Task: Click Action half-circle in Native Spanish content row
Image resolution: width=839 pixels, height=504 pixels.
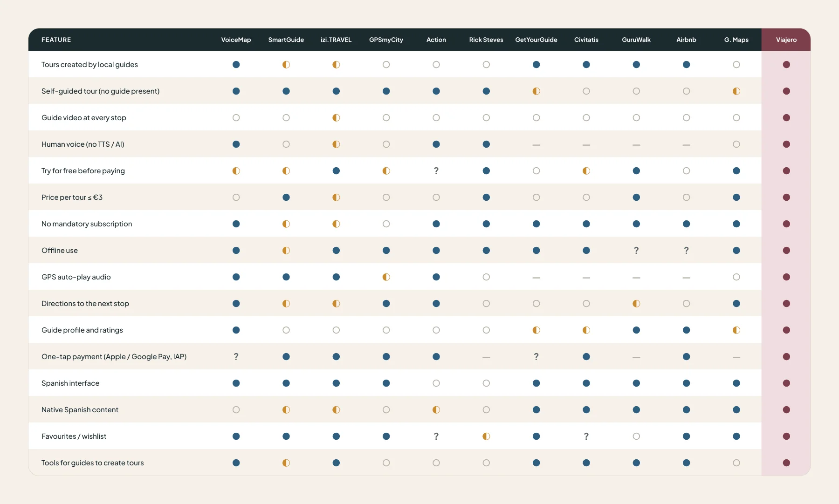Action: [x=436, y=410]
